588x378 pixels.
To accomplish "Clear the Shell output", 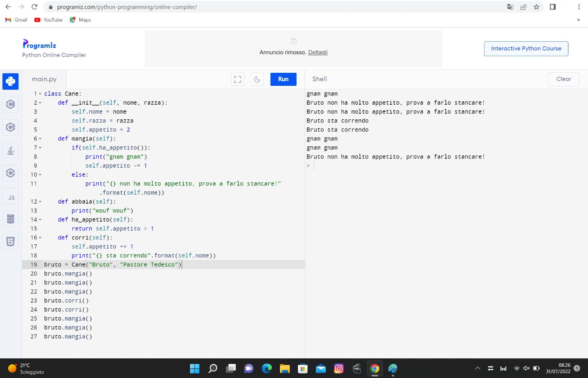I will tap(563, 79).
